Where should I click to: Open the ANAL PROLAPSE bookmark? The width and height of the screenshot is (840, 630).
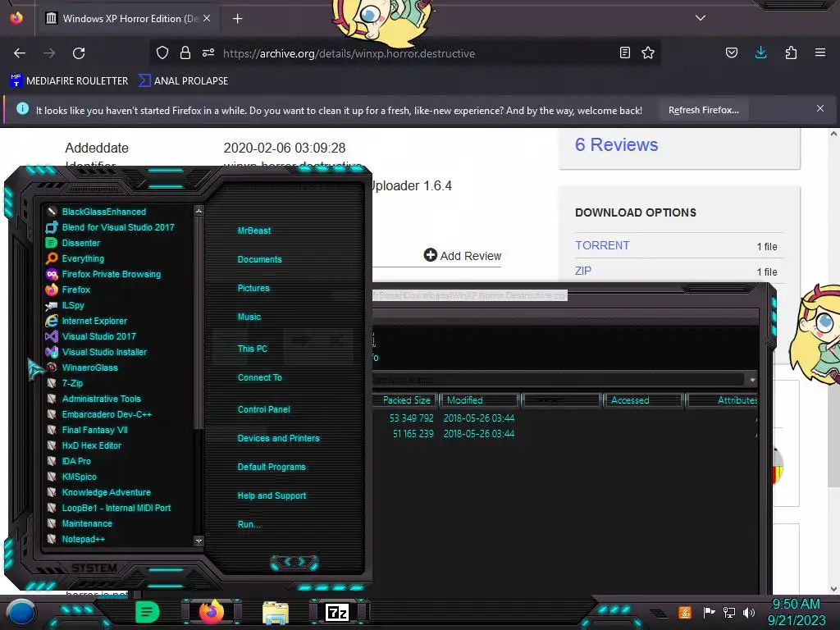click(x=183, y=81)
